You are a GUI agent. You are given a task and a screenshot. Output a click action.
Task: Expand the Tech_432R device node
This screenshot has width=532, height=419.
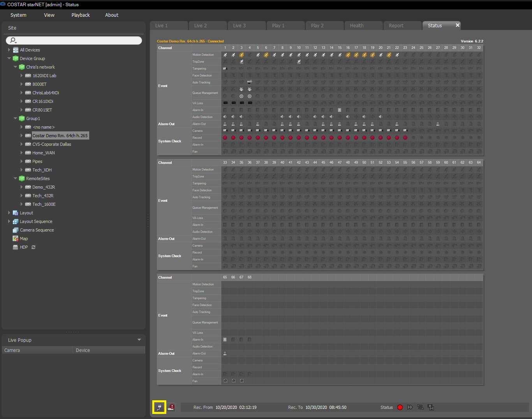[x=22, y=196]
